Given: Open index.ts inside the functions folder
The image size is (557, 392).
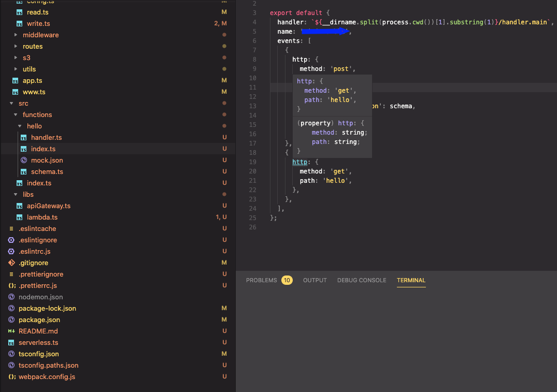Looking at the screenshot, I should coord(39,183).
